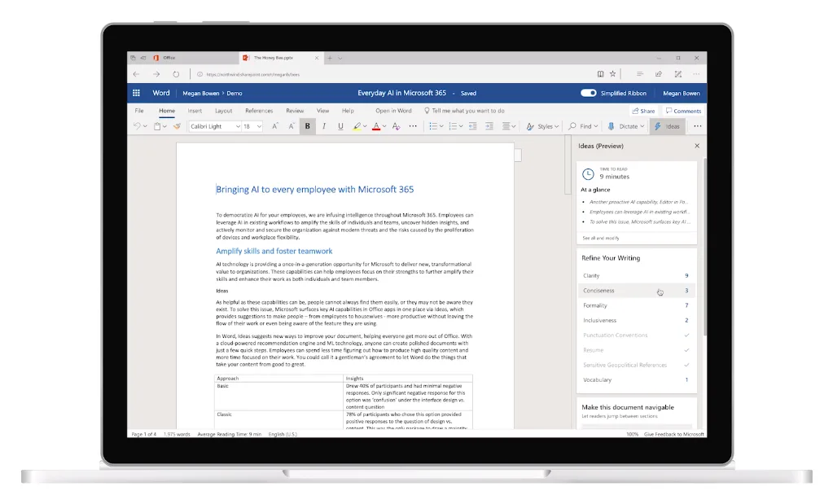Switch to the View tab
The height and width of the screenshot is (504, 833).
pyautogui.click(x=322, y=111)
